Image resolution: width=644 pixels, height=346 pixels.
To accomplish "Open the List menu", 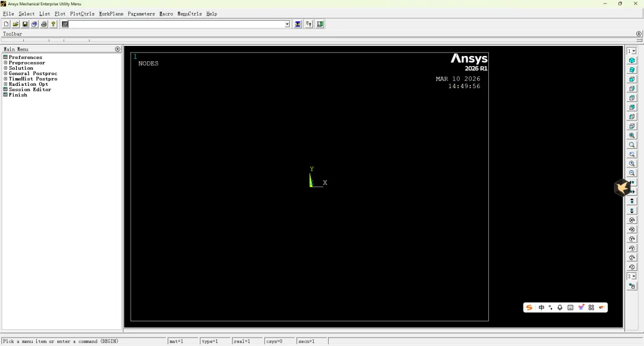I will 45,14.
